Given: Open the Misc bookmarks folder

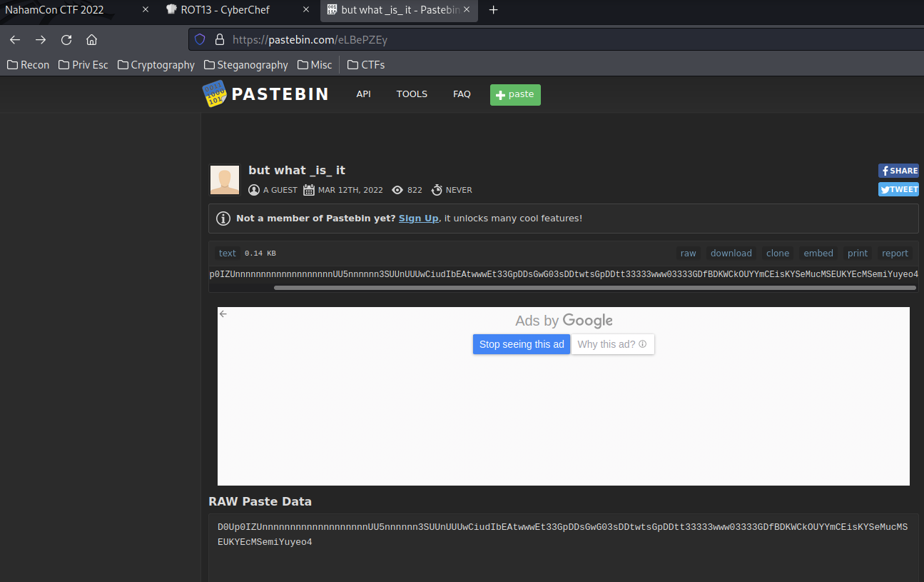Looking at the screenshot, I should click(x=315, y=65).
